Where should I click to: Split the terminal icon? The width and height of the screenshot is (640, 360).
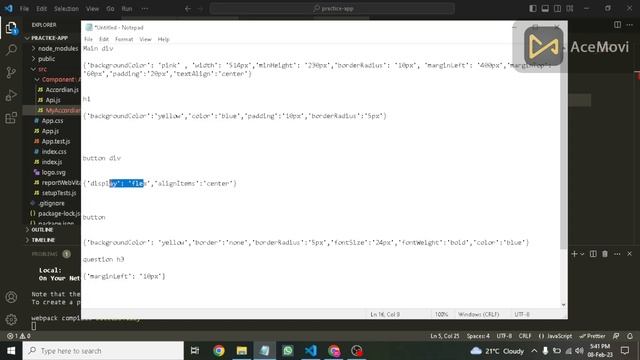(x=593, y=254)
